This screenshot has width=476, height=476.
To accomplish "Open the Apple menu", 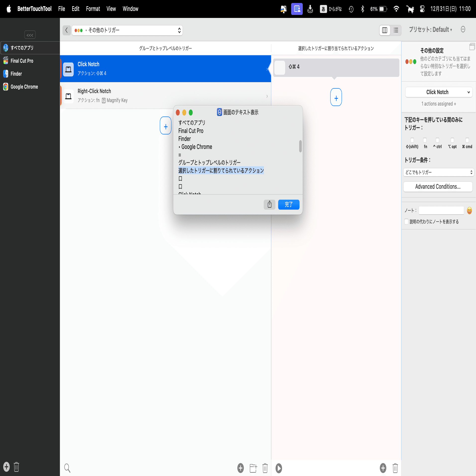I will pyautogui.click(x=9, y=9).
